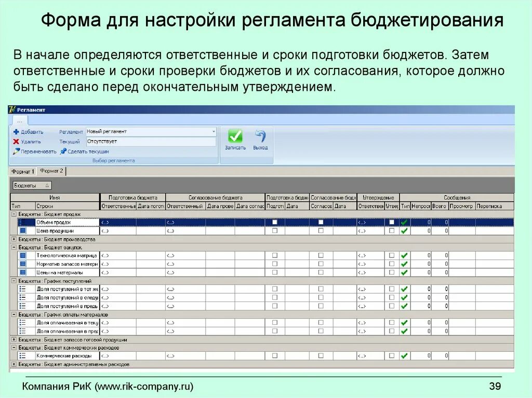Click the Просмотр column header
This screenshot has width=532, height=398.
(x=462, y=206)
